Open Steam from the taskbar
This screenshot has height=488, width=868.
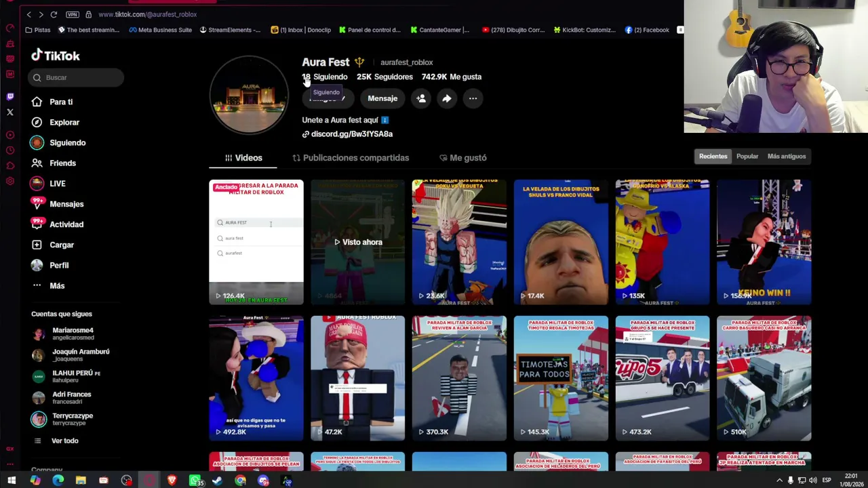click(218, 481)
